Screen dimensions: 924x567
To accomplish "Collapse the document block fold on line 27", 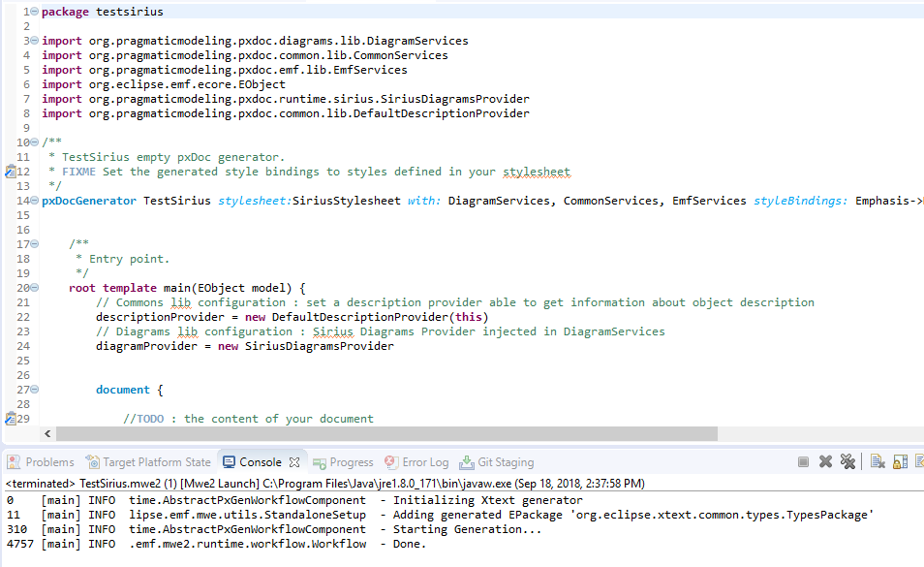I will 35,390.
